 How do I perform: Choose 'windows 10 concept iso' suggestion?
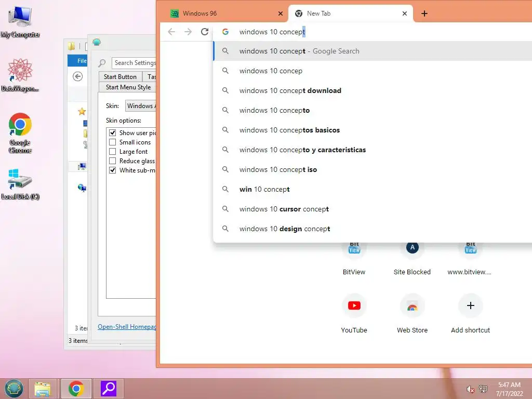pyautogui.click(x=372, y=169)
